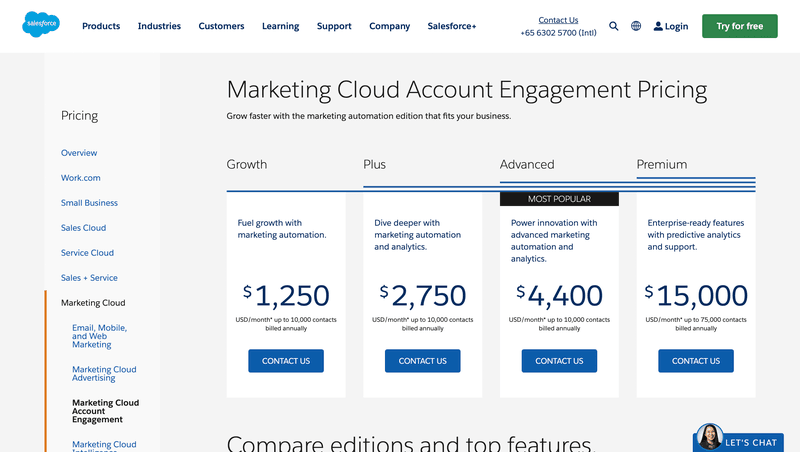Open the Support menu
Image resolution: width=800 pixels, height=452 pixels.
point(334,26)
